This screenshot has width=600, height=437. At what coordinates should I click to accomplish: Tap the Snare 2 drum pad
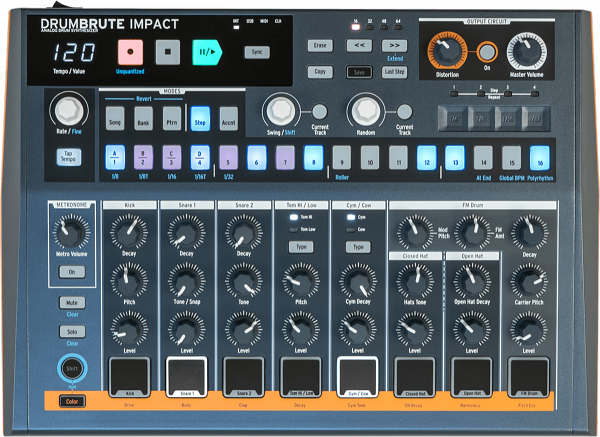click(243, 377)
